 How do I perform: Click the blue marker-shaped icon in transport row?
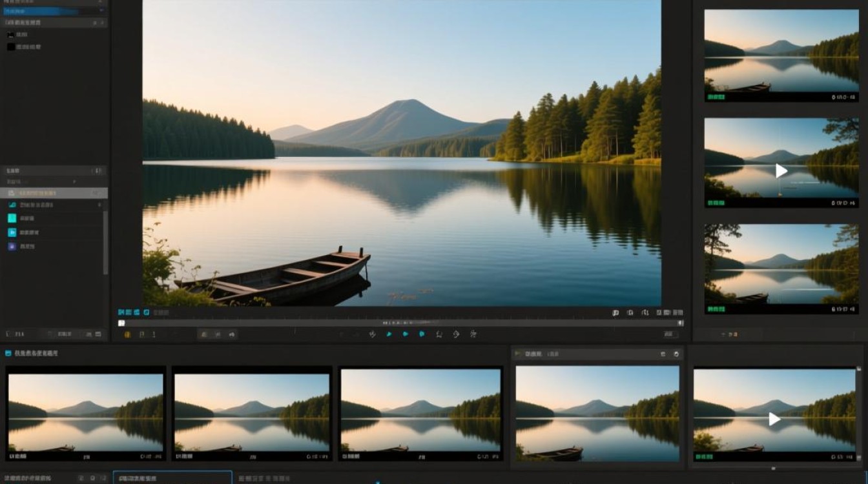click(x=422, y=334)
